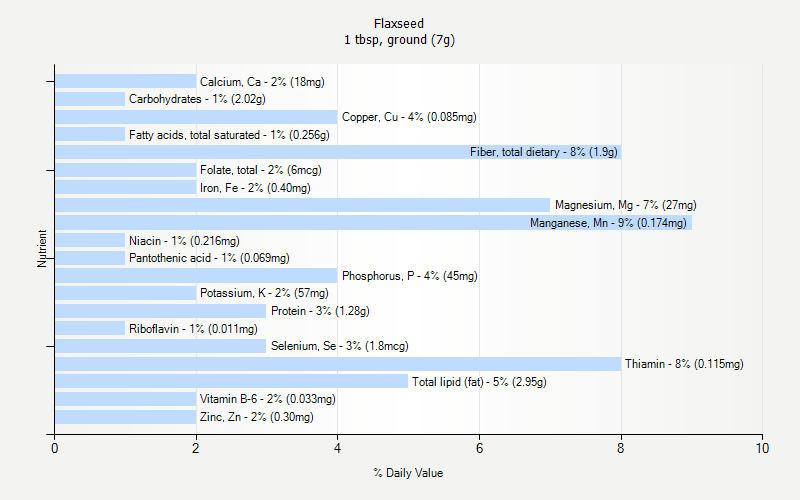This screenshot has width=800, height=500.
Task: Click the Magnesium, Mg bar
Action: (302, 205)
